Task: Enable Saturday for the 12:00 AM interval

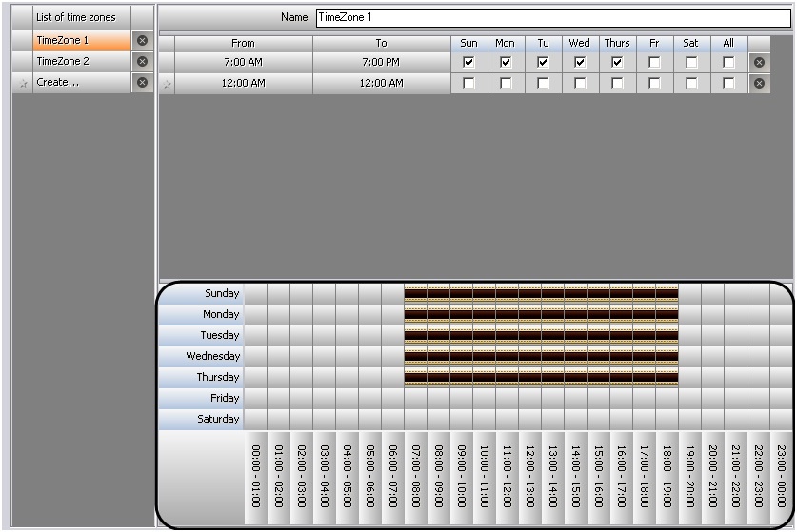Action: point(691,83)
